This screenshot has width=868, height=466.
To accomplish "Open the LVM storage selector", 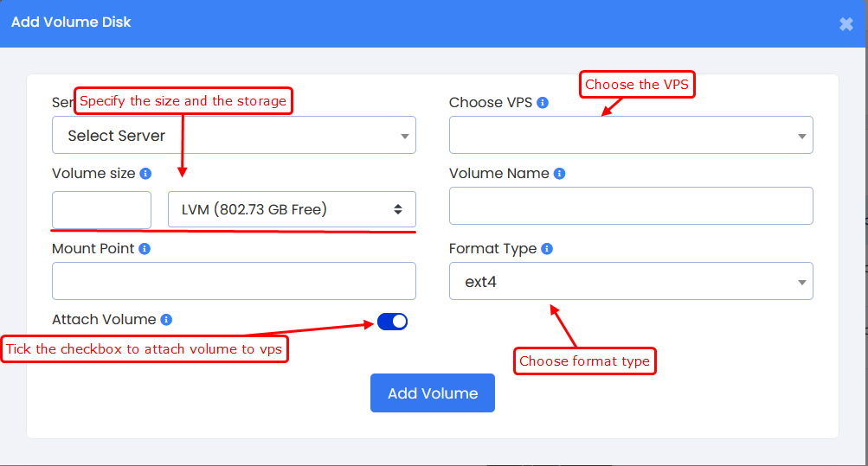I will (x=292, y=209).
